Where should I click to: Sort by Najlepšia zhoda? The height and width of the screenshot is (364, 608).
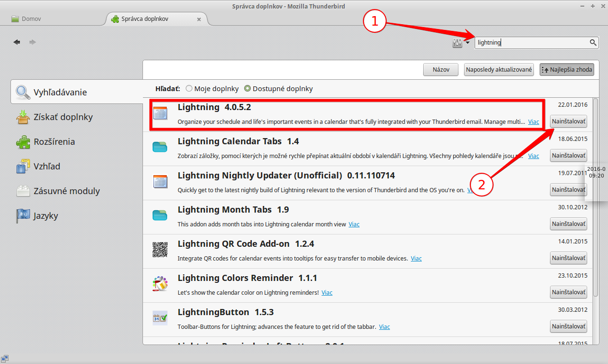click(567, 70)
